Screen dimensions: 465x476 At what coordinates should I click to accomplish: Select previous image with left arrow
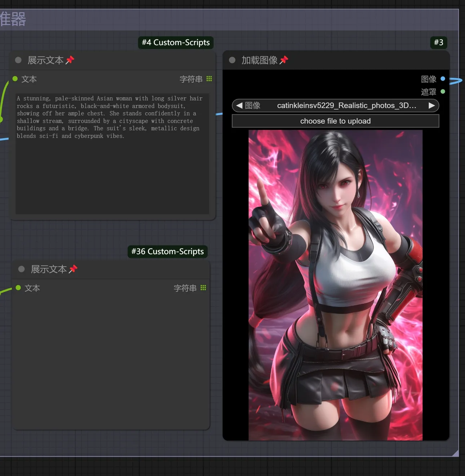tap(239, 106)
